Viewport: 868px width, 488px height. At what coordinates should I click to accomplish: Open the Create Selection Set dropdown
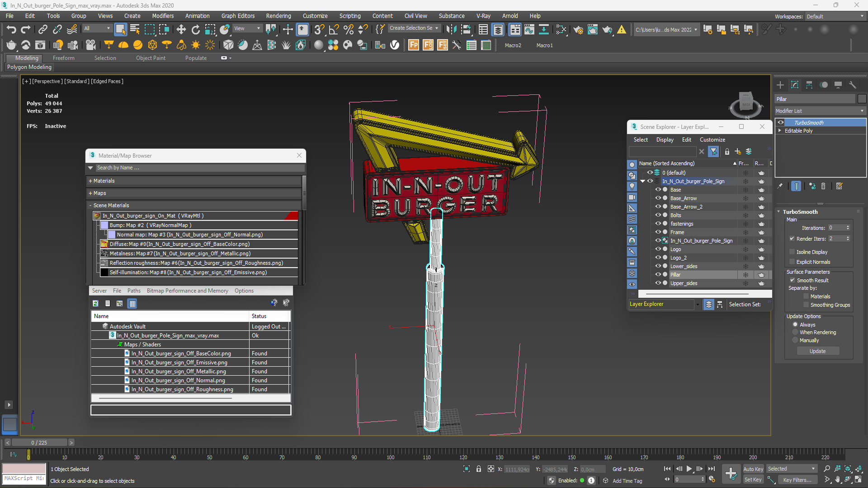point(414,28)
